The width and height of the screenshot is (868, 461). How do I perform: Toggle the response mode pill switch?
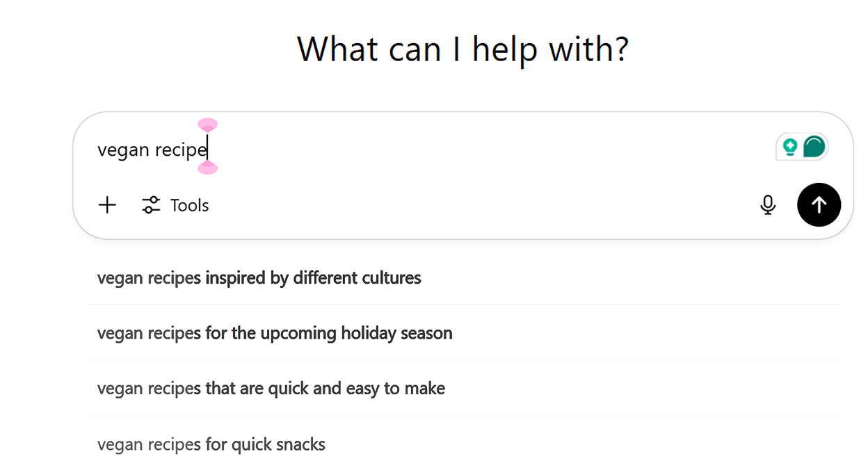coord(801,146)
